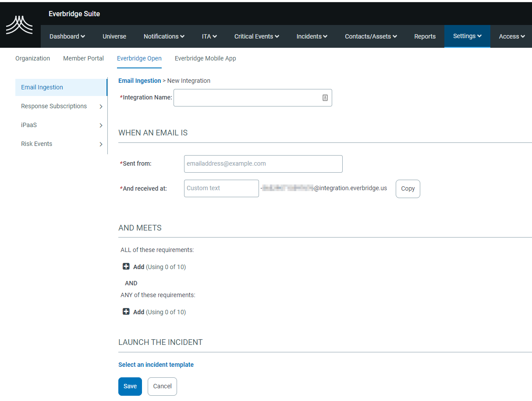Switch to the Organization tab
This screenshot has width=532, height=401.
click(x=32, y=58)
